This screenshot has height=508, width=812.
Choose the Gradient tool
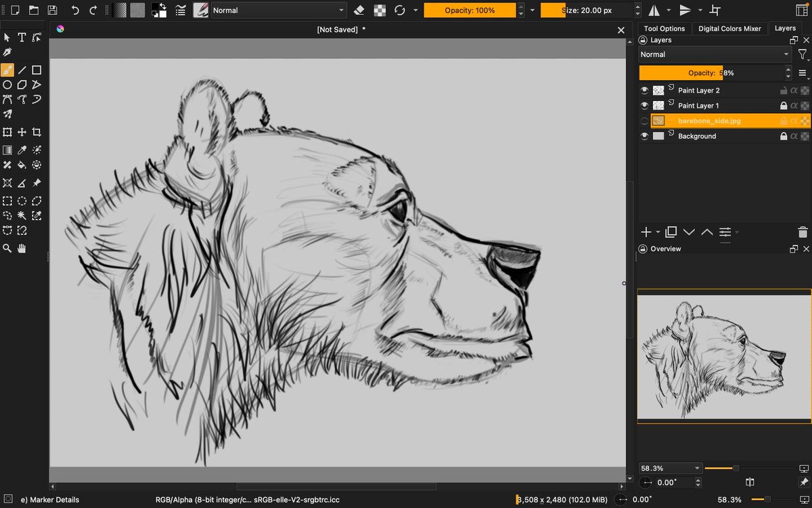(x=7, y=150)
